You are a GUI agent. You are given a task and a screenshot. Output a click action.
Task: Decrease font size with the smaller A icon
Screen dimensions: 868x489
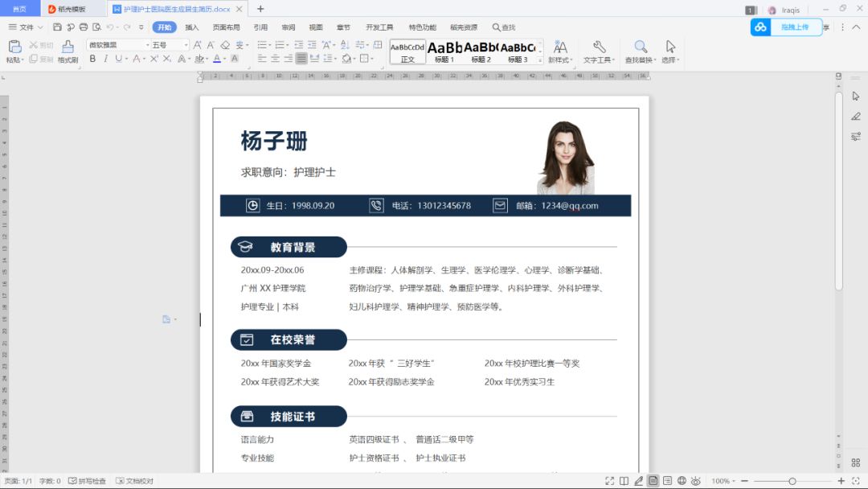coord(211,45)
